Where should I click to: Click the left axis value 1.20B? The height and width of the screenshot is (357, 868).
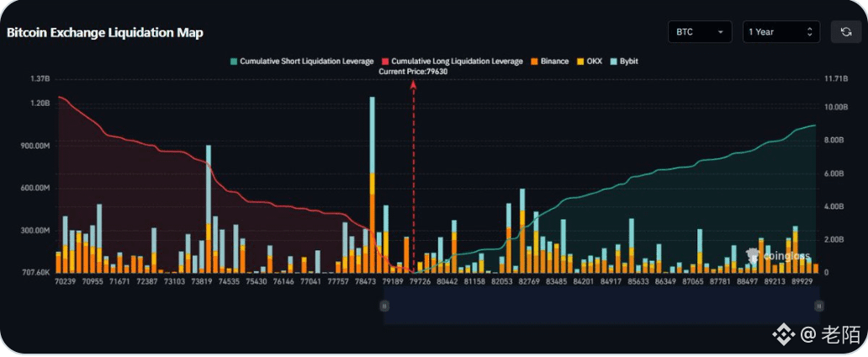coord(40,104)
